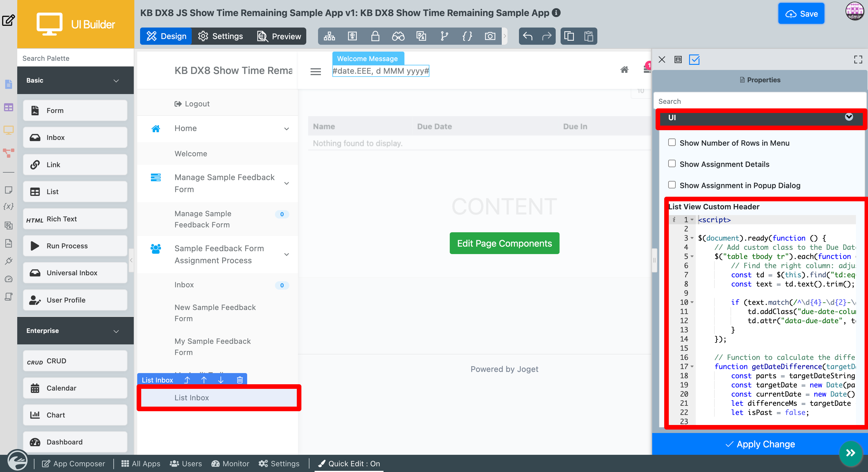Viewport: 868px width, 472px height.
Task: Click the Logout link
Action: click(192, 104)
